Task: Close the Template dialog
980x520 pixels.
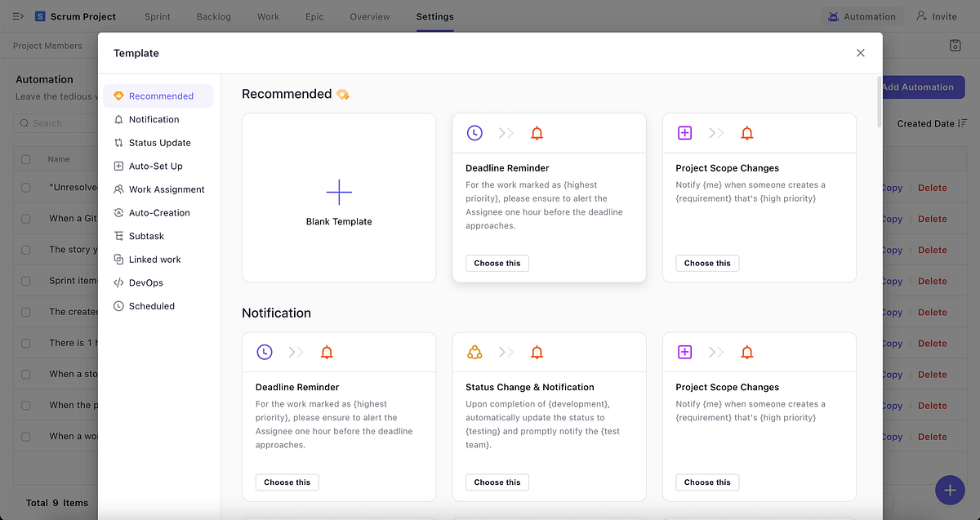Action: tap(860, 53)
